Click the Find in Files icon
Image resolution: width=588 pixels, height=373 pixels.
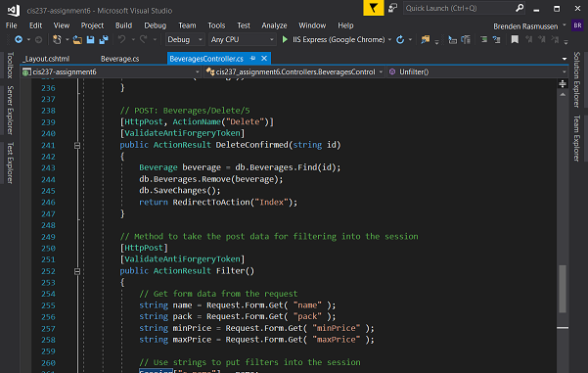[x=426, y=39]
